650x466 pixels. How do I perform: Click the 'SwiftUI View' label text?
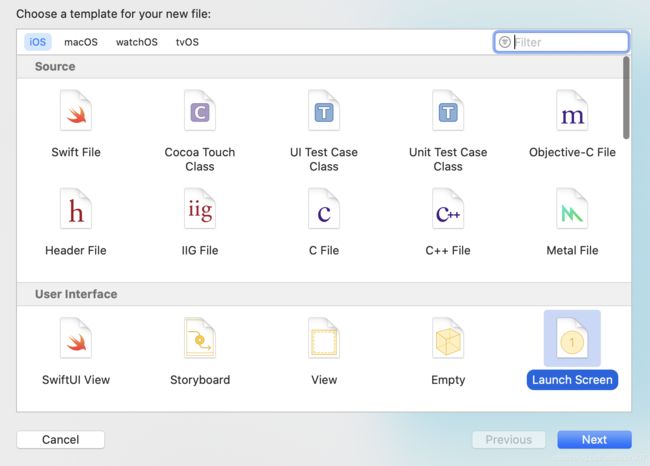click(x=76, y=380)
